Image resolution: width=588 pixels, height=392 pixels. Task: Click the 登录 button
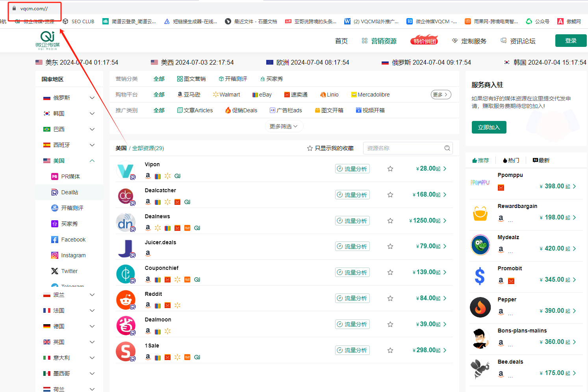(x=571, y=41)
